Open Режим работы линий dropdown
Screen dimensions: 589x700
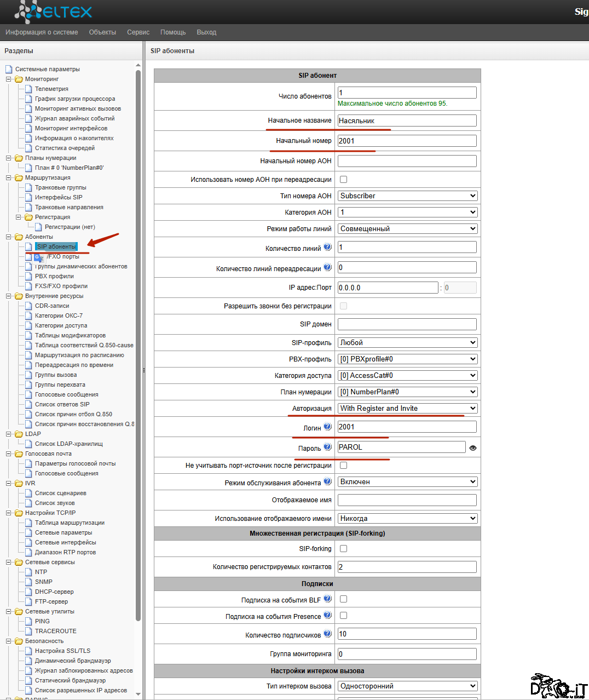(x=408, y=228)
